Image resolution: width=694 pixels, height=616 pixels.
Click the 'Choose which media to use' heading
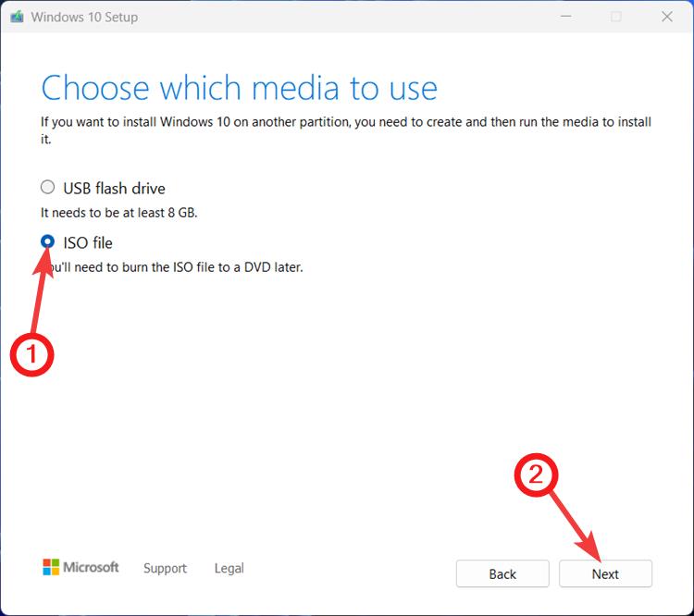point(239,88)
